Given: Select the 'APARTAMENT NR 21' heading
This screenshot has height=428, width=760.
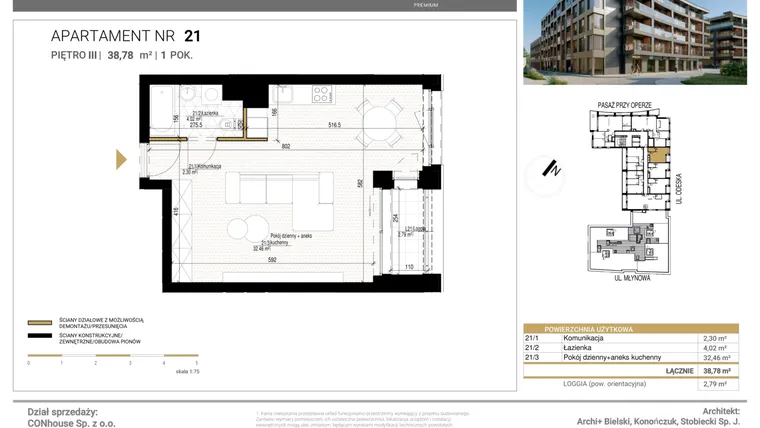Looking at the screenshot, I should click(x=126, y=36).
